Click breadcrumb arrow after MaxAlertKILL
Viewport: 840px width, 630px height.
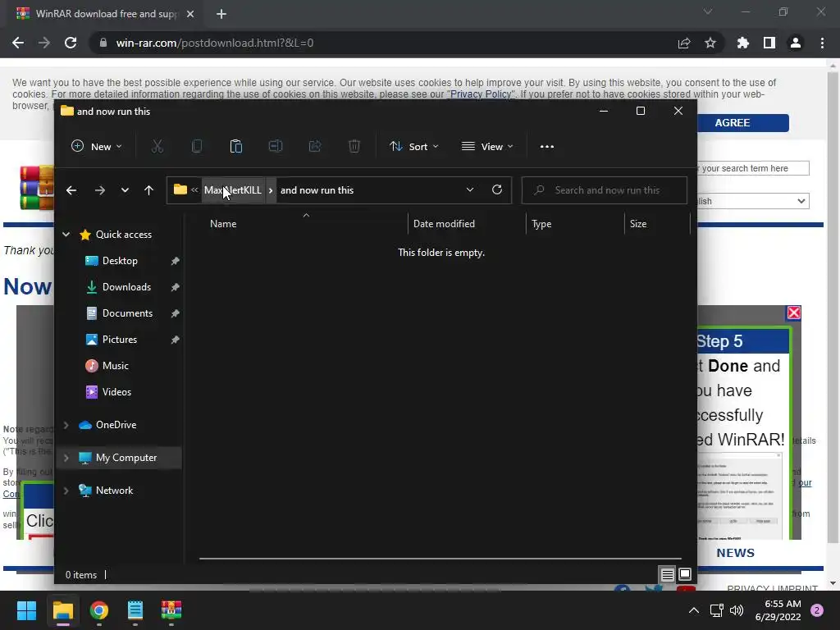click(x=271, y=190)
